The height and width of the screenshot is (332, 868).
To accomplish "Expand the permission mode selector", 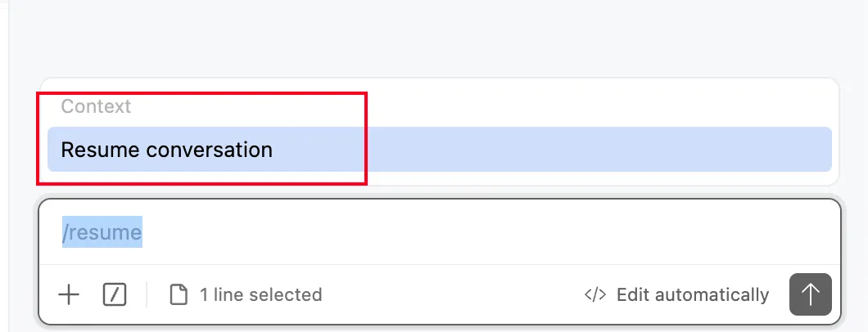I will pos(676,294).
